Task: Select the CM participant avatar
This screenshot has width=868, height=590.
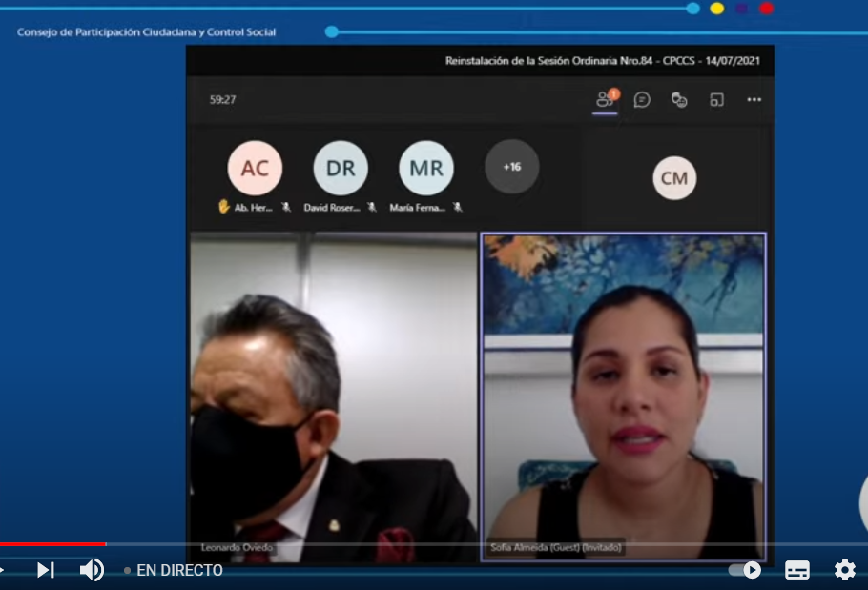Action: [x=674, y=178]
